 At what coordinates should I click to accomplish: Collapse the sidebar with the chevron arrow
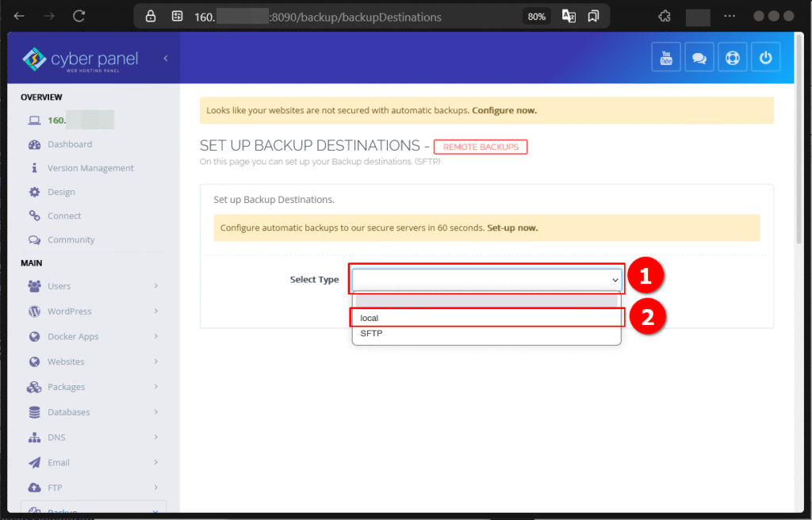[x=165, y=57]
